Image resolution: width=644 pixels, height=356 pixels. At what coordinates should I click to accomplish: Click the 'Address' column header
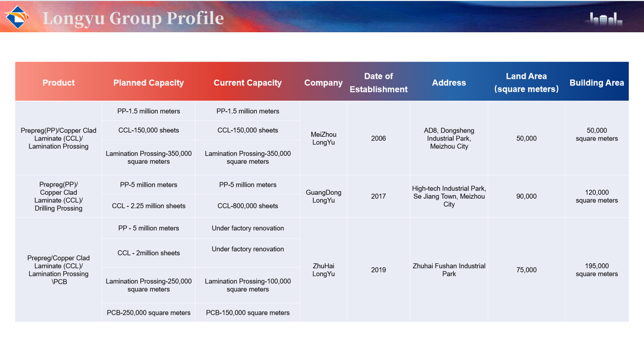[x=449, y=82]
